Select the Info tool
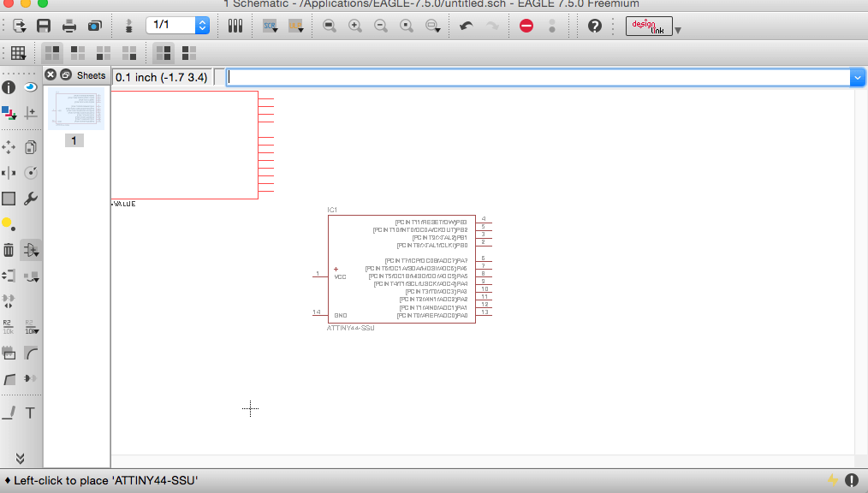This screenshot has height=493, width=868. point(9,87)
